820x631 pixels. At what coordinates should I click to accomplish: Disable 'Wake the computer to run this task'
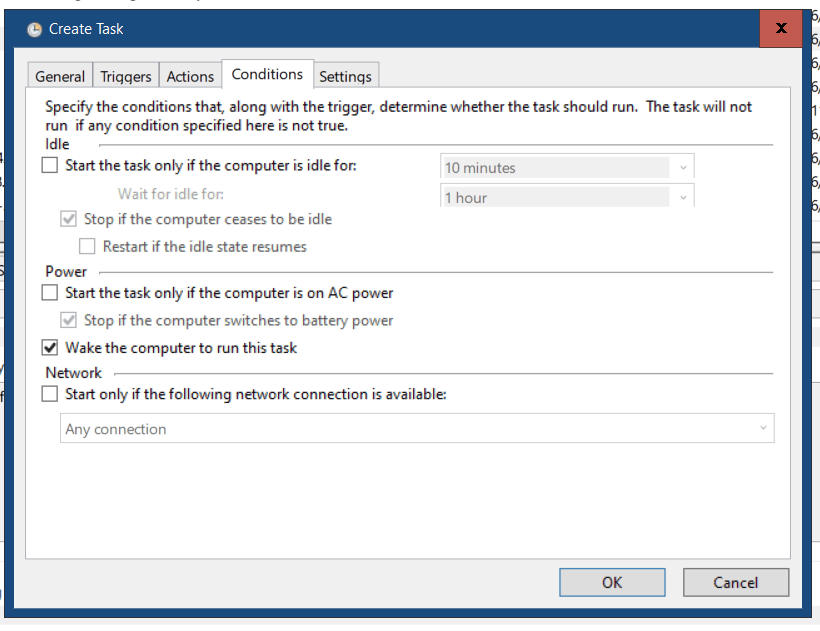point(49,347)
